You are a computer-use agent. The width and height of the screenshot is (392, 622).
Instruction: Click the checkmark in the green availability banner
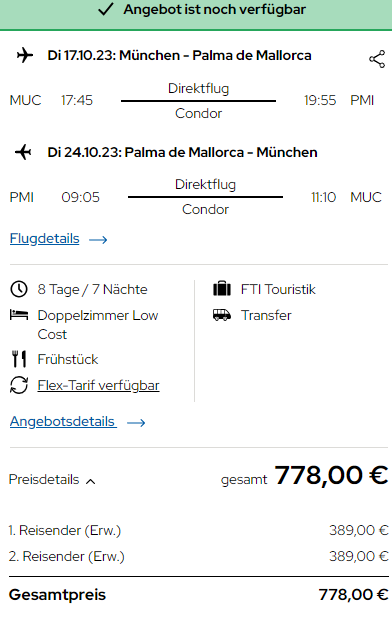pyautogui.click(x=106, y=9)
